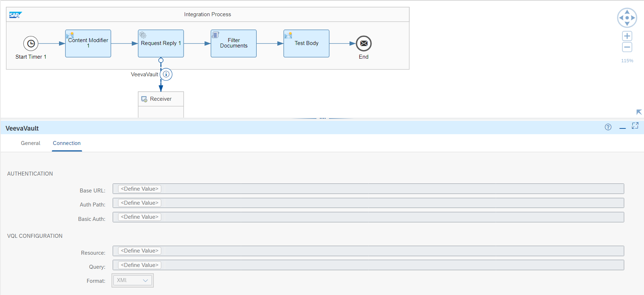This screenshot has height=295, width=644.
Task: Click the VeevaVault panel title
Action: pyautogui.click(x=22, y=128)
